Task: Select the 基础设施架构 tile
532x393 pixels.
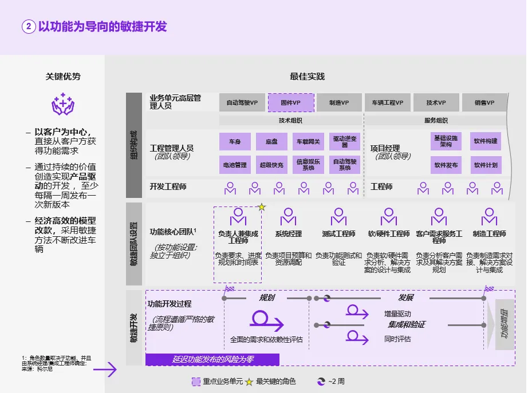Action: (x=446, y=141)
